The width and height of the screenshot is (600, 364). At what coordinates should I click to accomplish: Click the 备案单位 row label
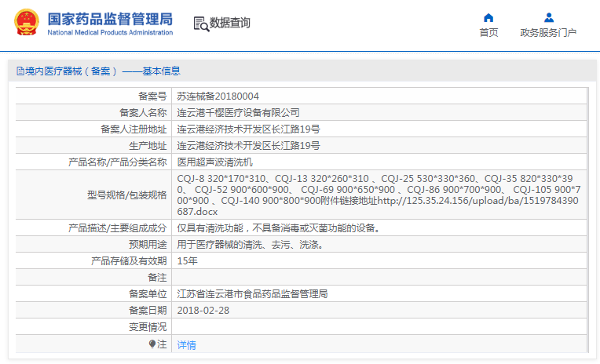(x=148, y=294)
